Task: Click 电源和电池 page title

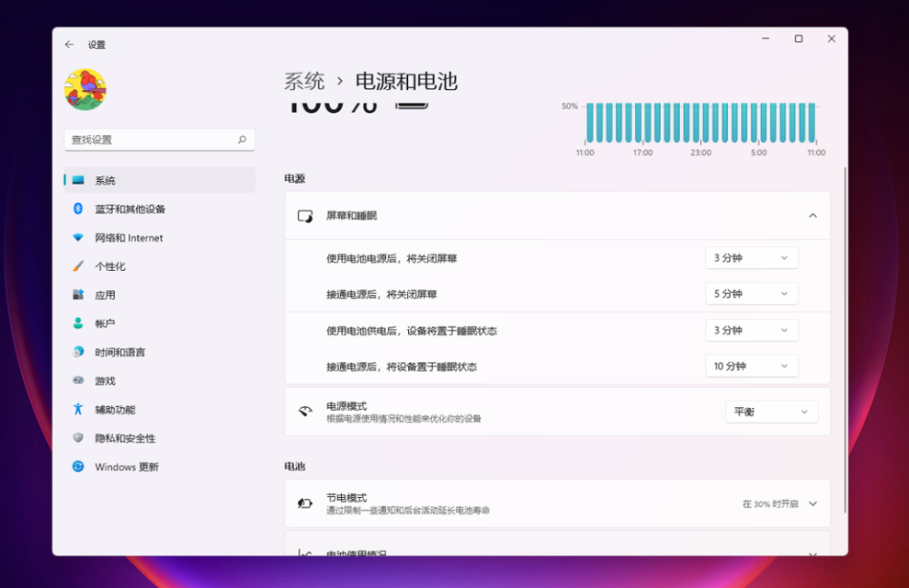Action: coord(406,81)
